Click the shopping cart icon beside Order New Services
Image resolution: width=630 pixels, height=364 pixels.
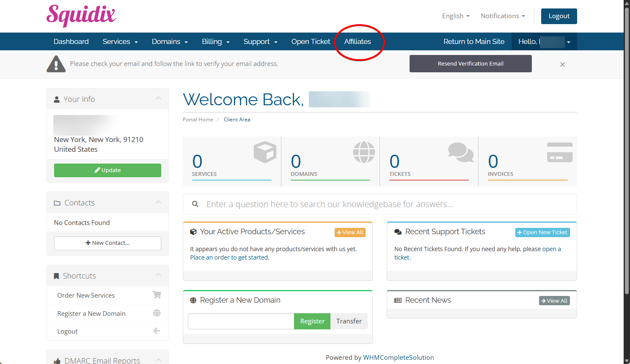coord(157,295)
